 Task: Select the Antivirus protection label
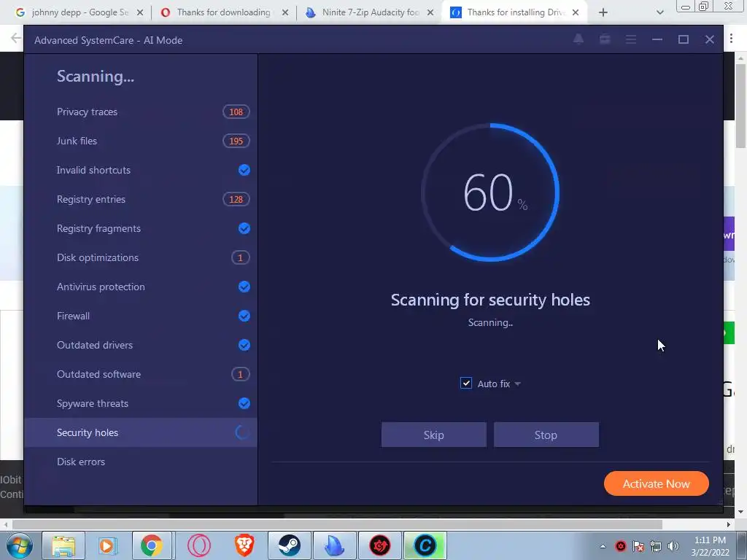[101, 287]
